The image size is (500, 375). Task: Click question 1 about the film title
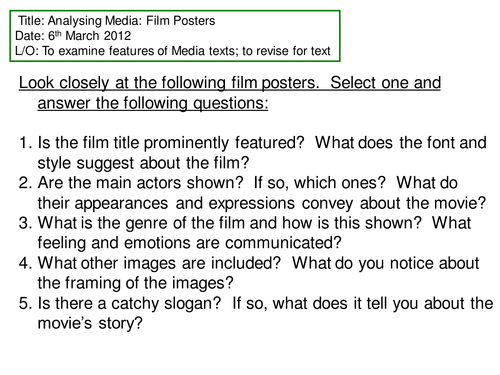(x=253, y=143)
